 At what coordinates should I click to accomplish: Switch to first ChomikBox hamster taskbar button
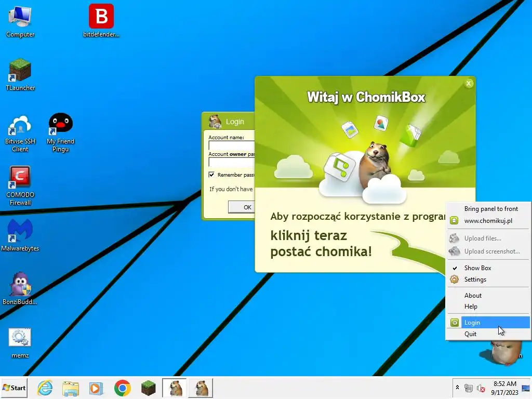(x=175, y=388)
